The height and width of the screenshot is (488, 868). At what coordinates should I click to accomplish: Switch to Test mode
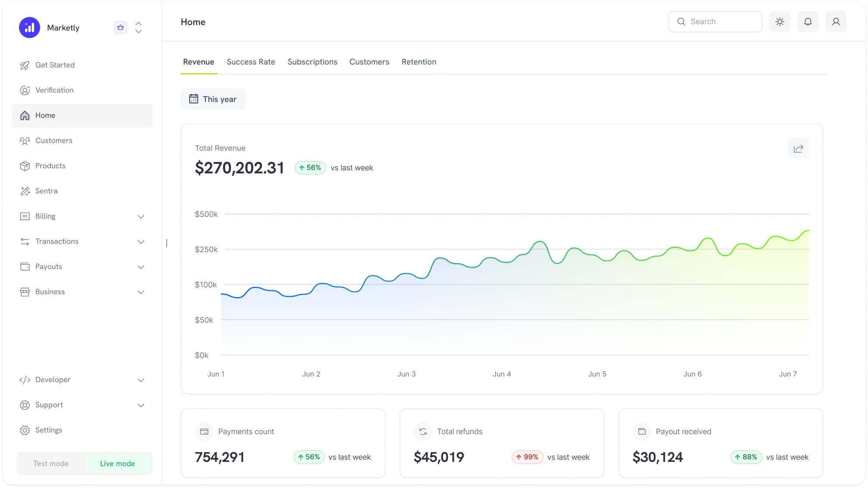pyautogui.click(x=50, y=463)
